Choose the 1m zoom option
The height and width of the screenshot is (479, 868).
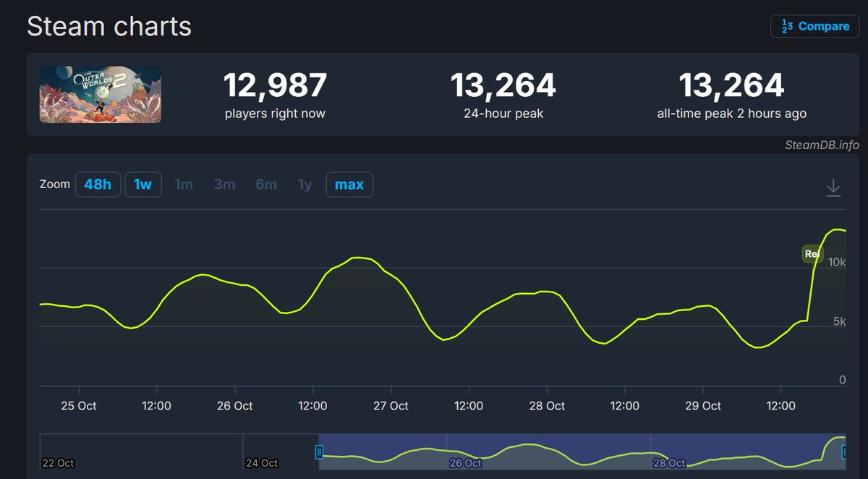tap(184, 185)
